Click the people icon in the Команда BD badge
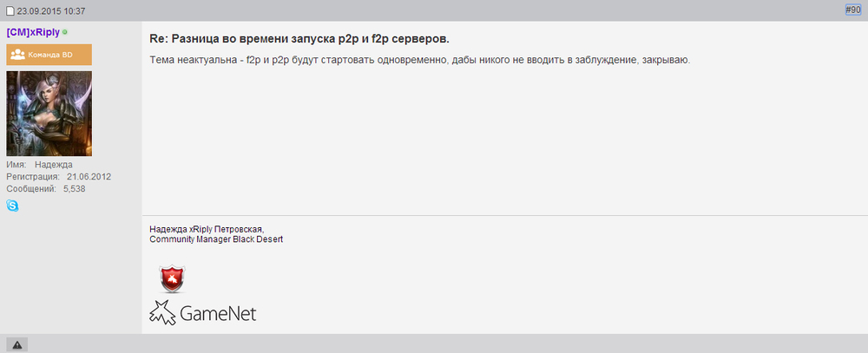Image resolution: width=868 pixels, height=353 pixels. (x=17, y=55)
